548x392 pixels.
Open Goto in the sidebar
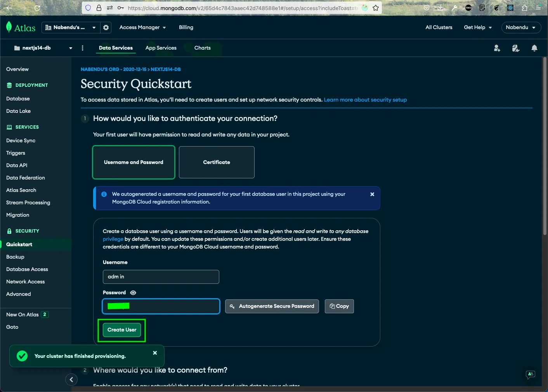click(x=12, y=327)
